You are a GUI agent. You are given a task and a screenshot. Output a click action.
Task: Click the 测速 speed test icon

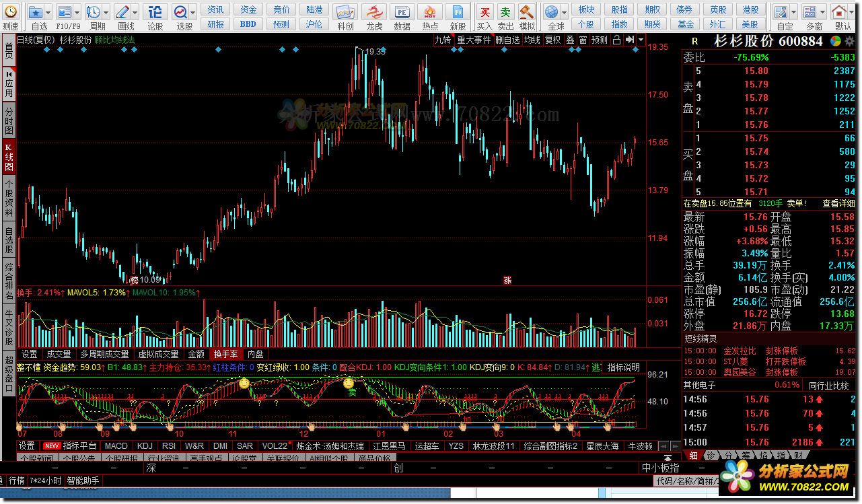coord(9,12)
